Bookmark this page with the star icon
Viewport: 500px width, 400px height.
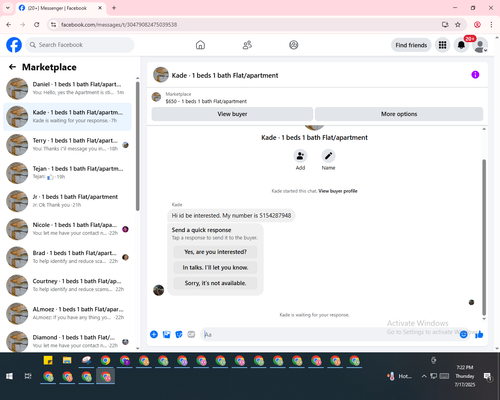[458, 24]
